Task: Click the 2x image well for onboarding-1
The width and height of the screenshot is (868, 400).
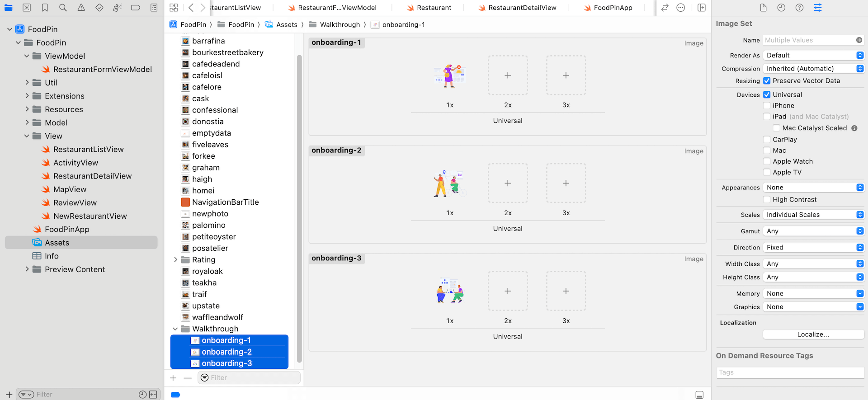Action: (x=508, y=75)
